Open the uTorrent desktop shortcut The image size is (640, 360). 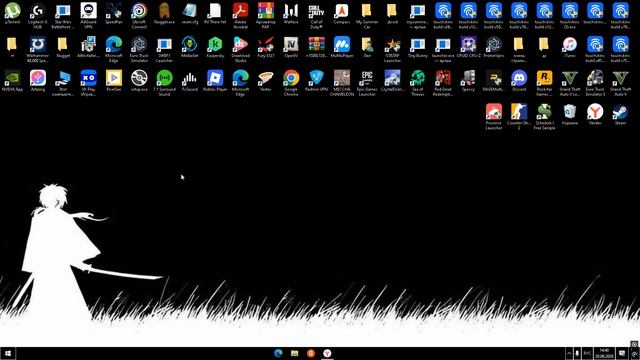pyautogui.click(x=12, y=14)
